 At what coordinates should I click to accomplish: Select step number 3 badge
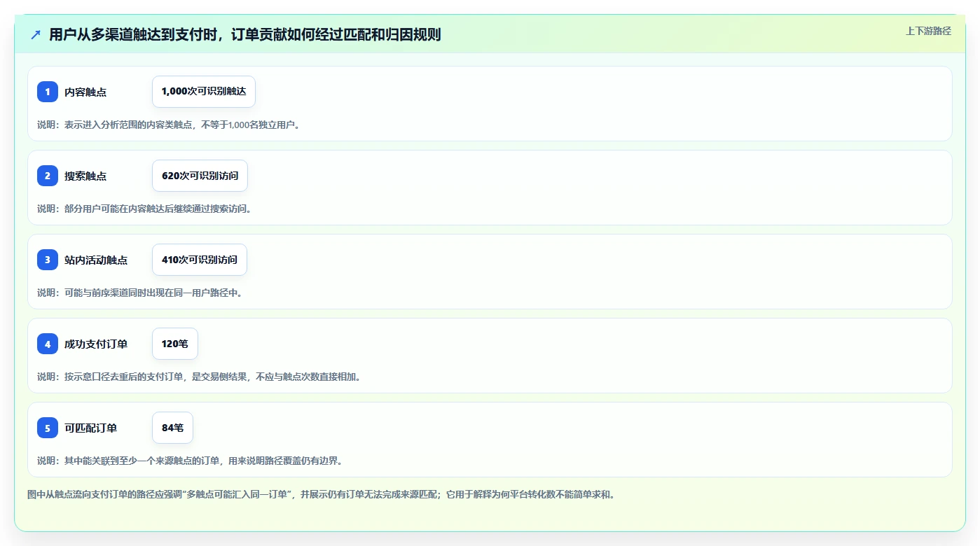48,260
